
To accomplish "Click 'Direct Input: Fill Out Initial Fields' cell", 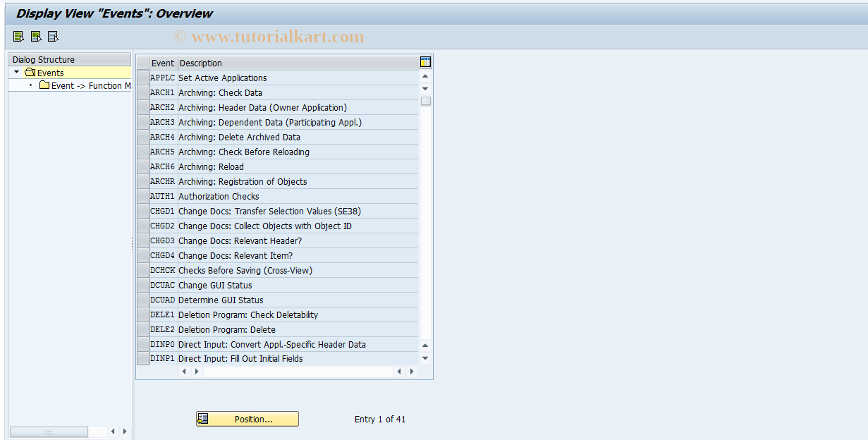I will click(298, 358).
